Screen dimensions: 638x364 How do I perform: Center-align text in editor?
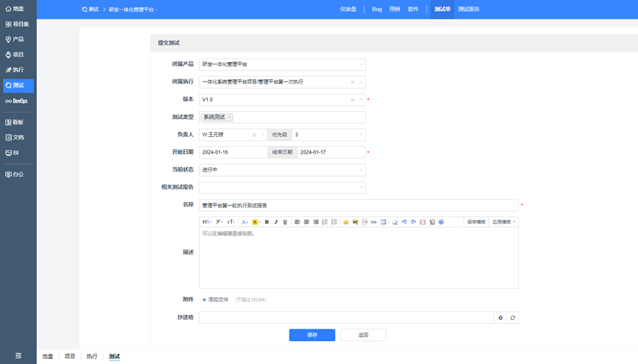pyautogui.click(x=307, y=222)
